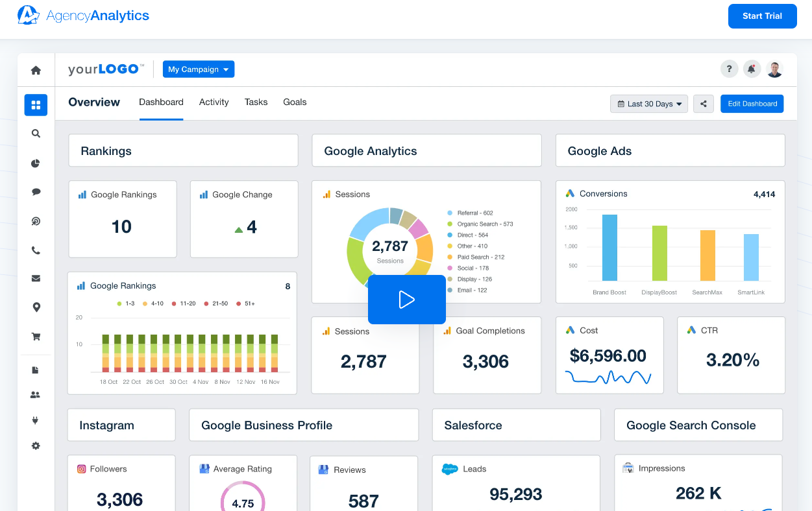Click the analytics icon beside Goal Completions

tap(447, 331)
